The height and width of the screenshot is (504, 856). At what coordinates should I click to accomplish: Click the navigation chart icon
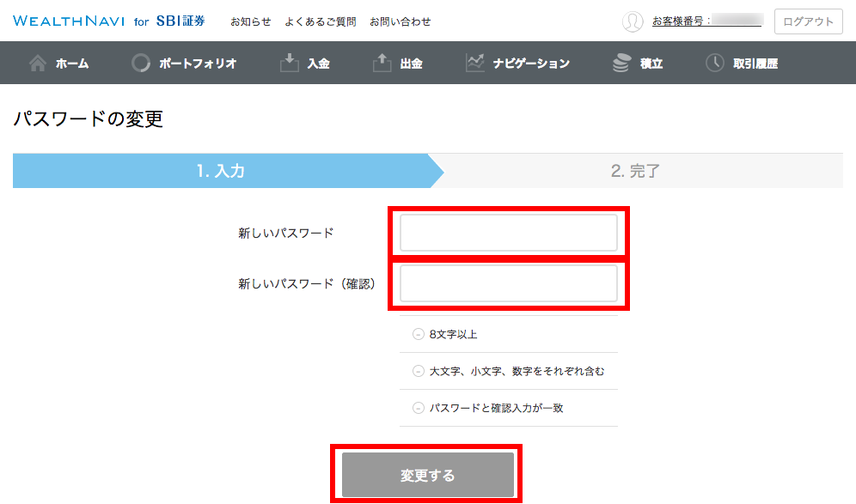[x=475, y=63]
